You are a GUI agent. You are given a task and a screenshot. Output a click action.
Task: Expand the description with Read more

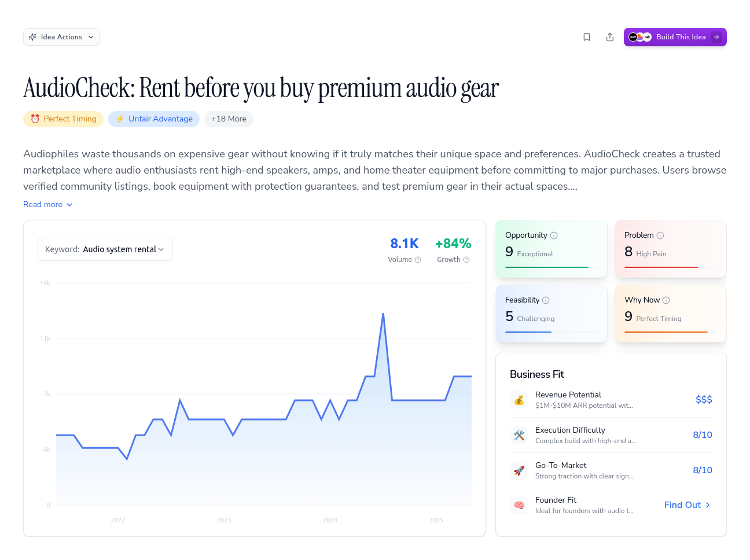tap(48, 205)
